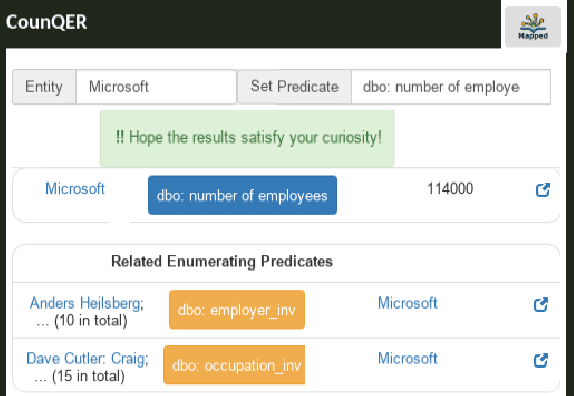This screenshot has width=574, height=396.
Task: Open external link for employer_inv row
Action: pyautogui.click(x=541, y=305)
